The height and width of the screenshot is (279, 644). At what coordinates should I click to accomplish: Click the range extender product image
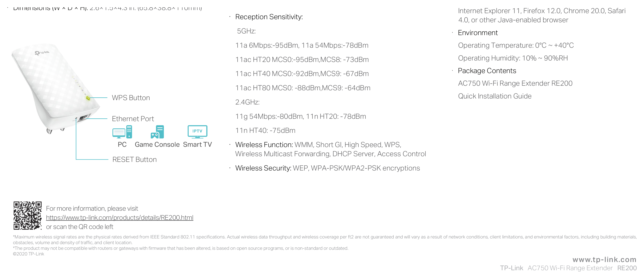coord(56,88)
